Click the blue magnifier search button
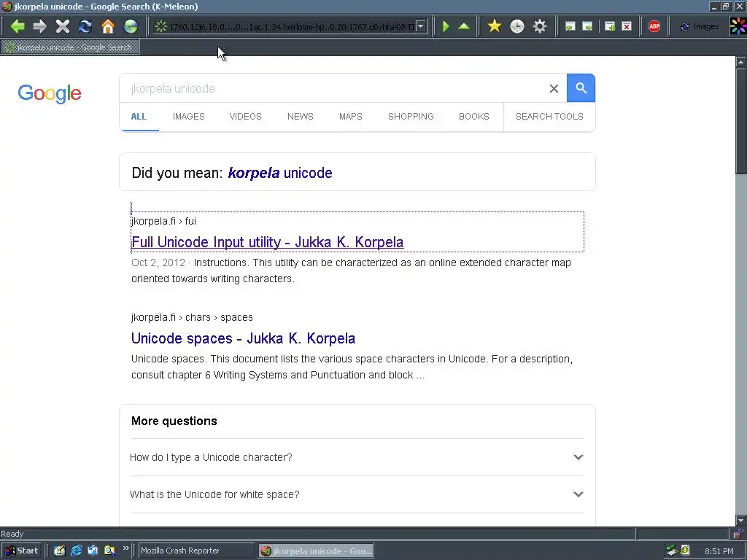This screenshot has height=560, width=747. click(581, 88)
